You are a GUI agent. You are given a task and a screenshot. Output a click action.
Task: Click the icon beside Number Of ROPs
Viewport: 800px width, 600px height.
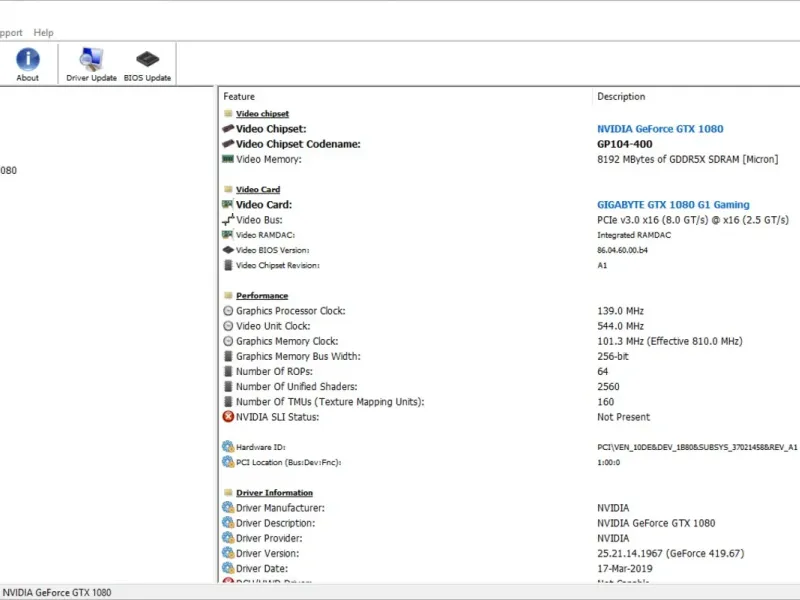pyautogui.click(x=228, y=371)
